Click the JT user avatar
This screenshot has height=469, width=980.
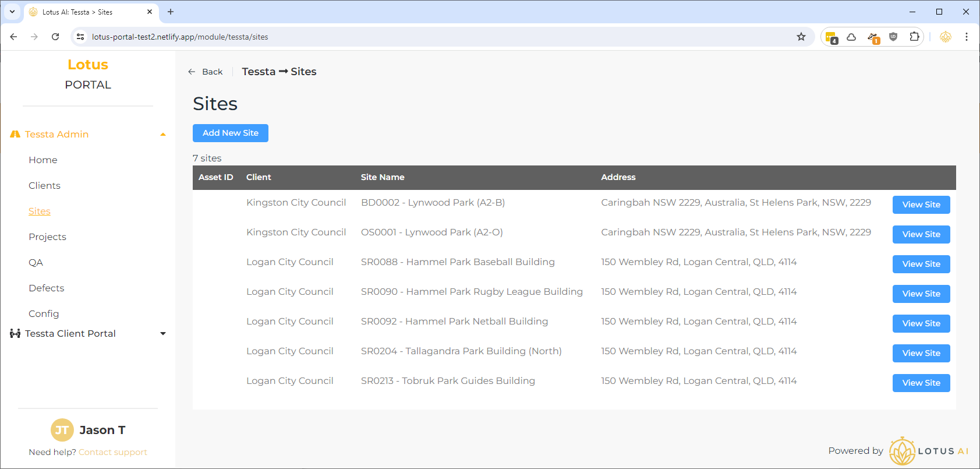point(62,430)
